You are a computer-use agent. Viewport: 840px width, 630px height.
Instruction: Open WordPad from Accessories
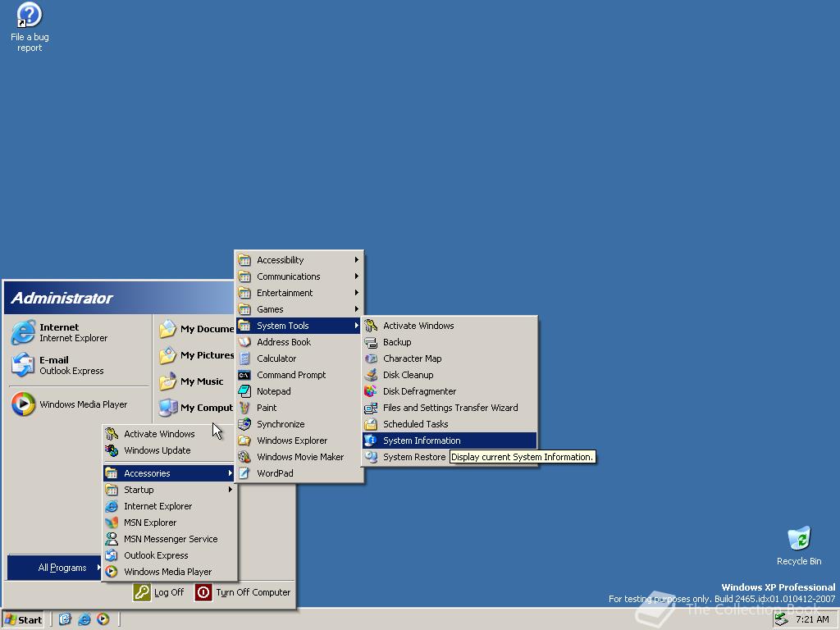click(299, 473)
